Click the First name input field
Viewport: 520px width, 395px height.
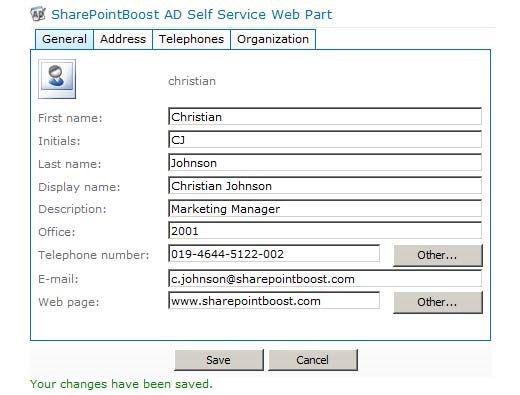coord(325,116)
